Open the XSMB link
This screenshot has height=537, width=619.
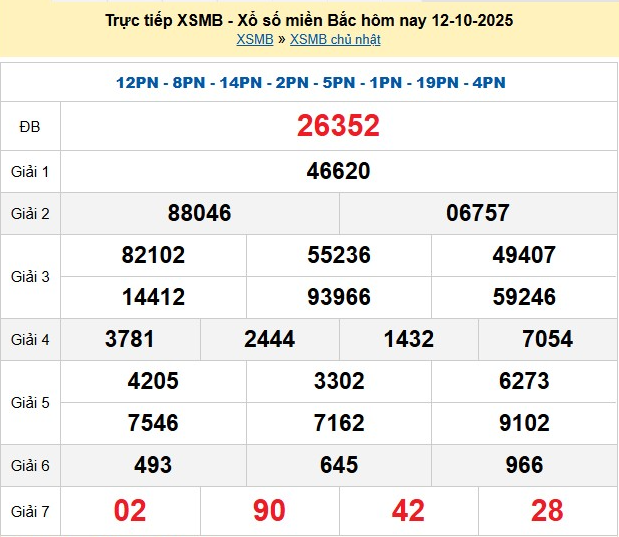[255, 40]
